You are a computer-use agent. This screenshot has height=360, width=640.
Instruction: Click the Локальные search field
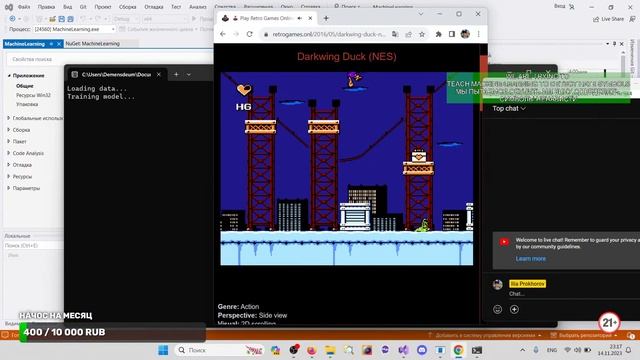pos(33,246)
